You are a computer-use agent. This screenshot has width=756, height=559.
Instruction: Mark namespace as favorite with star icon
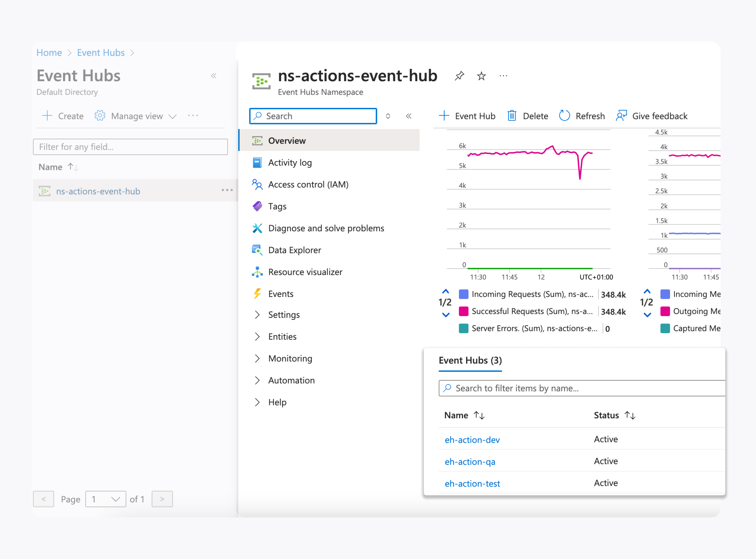[481, 76]
